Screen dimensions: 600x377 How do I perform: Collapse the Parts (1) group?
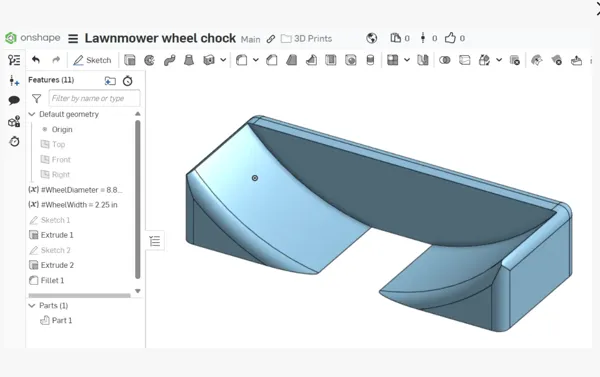(32, 305)
